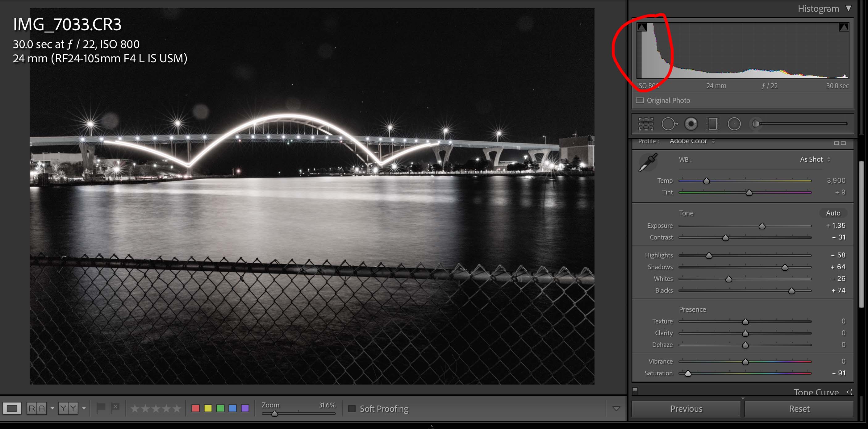This screenshot has height=429, width=868.
Task: Open the Spot Removal tool
Action: point(669,124)
